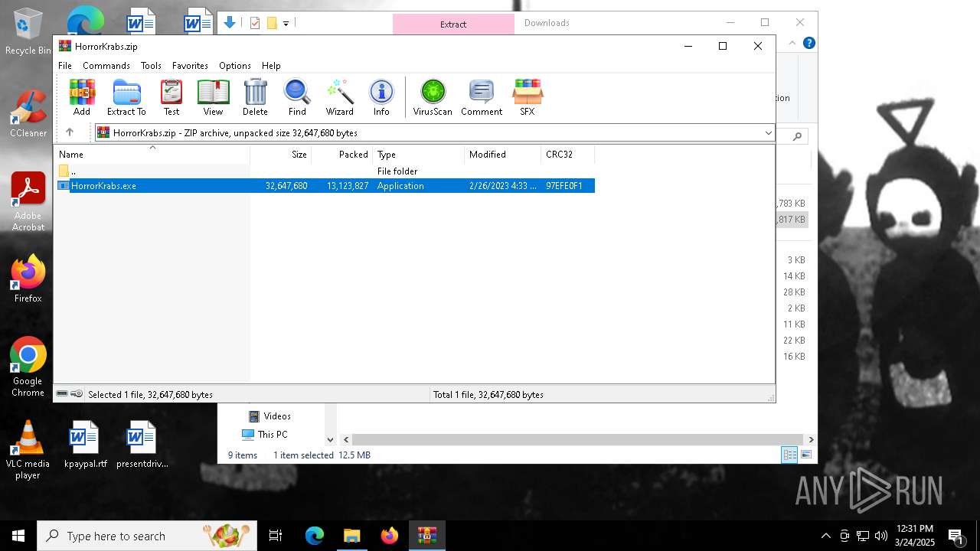Screen dimensions: 980x551
Task: Click the left arrow of the Explorer horizontal scrollbar
Action: coord(346,440)
